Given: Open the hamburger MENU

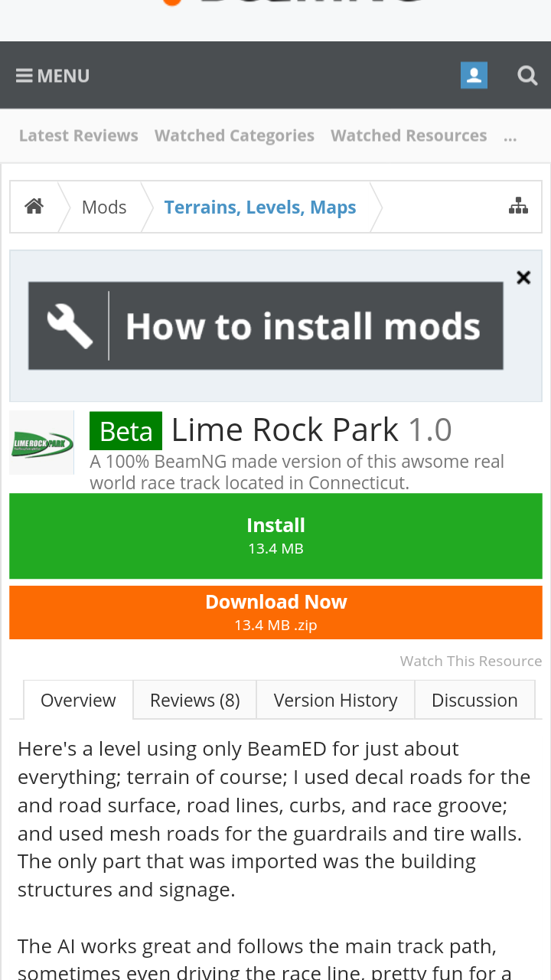Looking at the screenshot, I should (x=53, y=76).
